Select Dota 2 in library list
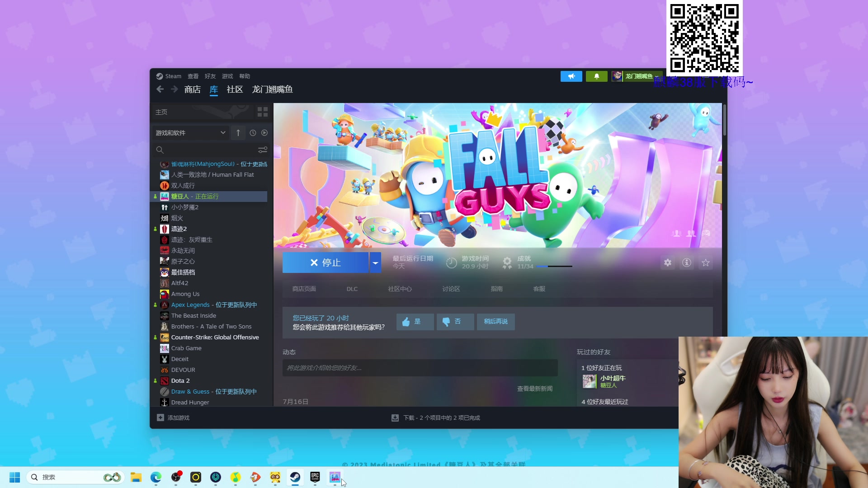 (209, 381)
